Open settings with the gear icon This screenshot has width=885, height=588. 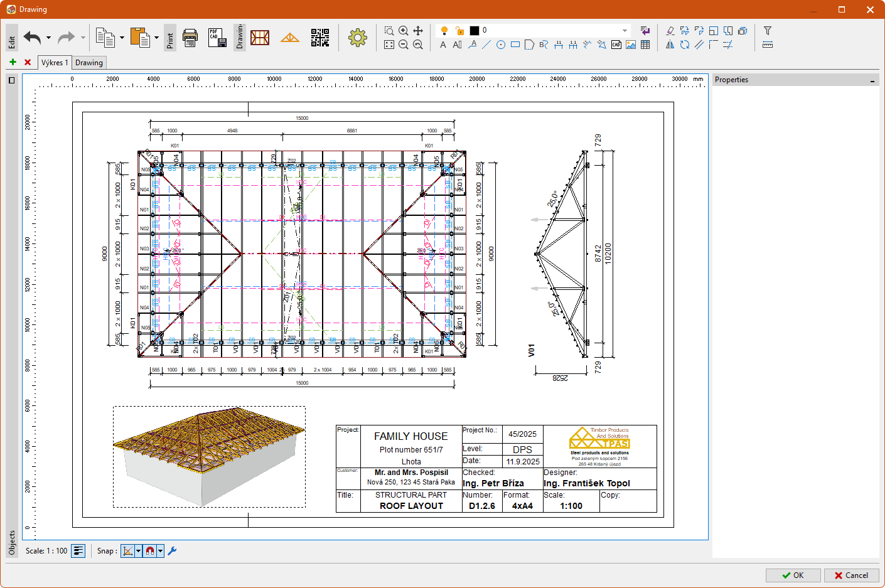click(x=358, y=38)
